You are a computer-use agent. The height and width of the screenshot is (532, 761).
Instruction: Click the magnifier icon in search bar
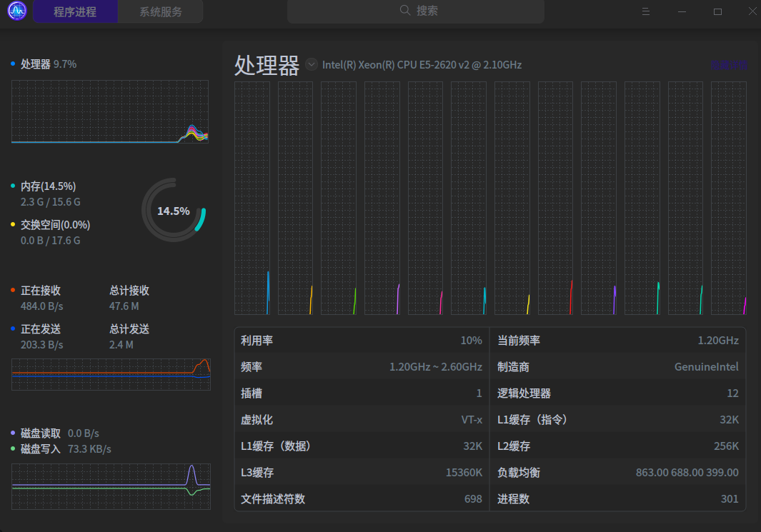point(405,11)
